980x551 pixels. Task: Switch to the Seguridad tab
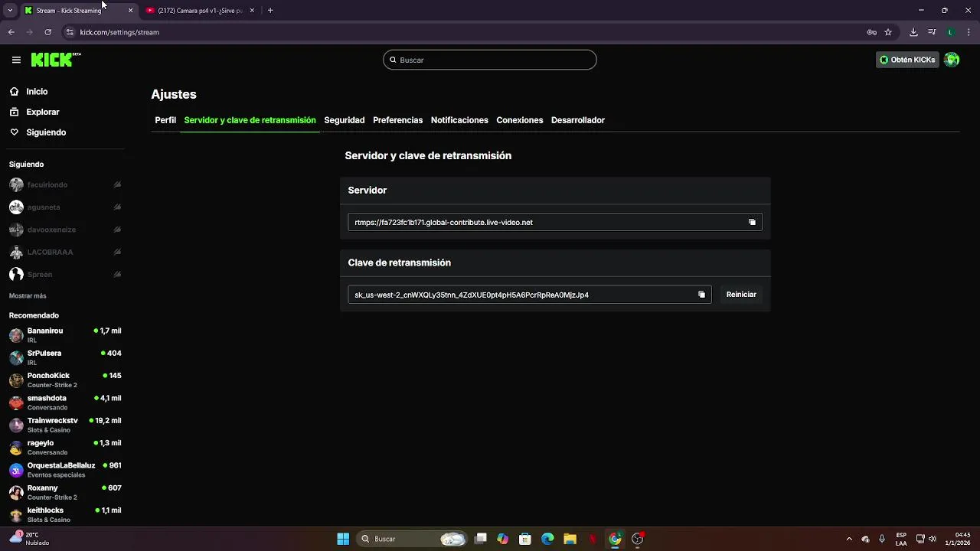[344, 120]
